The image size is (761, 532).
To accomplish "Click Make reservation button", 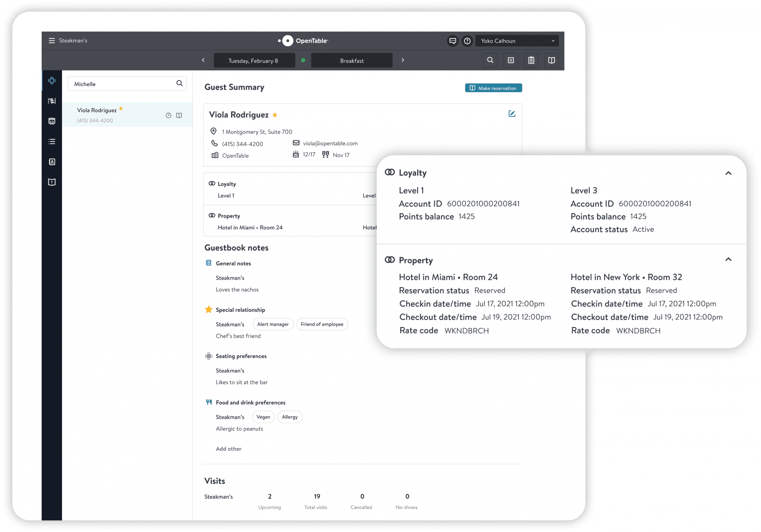I will coord(493,88).
